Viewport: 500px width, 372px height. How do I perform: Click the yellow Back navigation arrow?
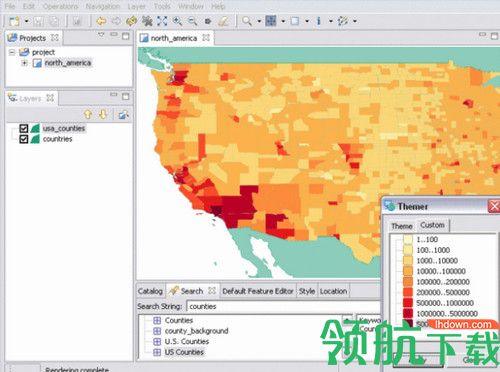(101, 21)
